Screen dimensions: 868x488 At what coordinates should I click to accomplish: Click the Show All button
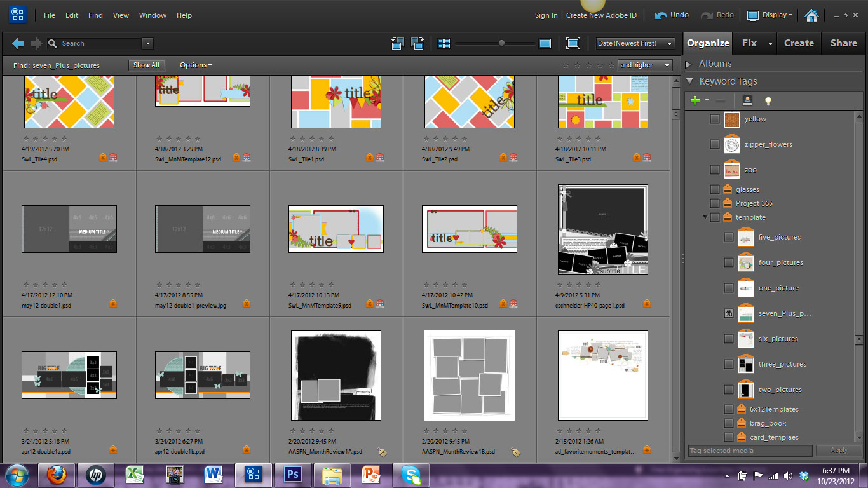[146, 65]
